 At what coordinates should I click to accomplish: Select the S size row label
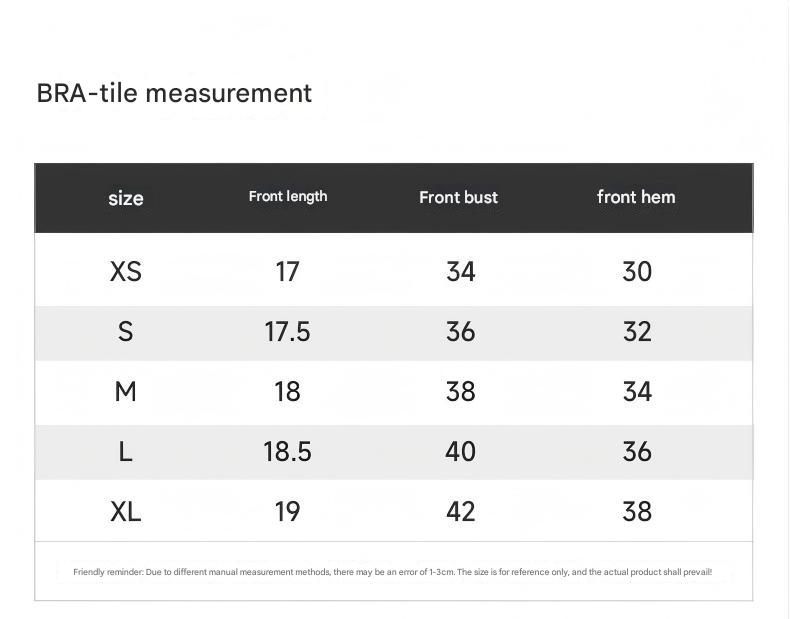(x=126, y=331)
